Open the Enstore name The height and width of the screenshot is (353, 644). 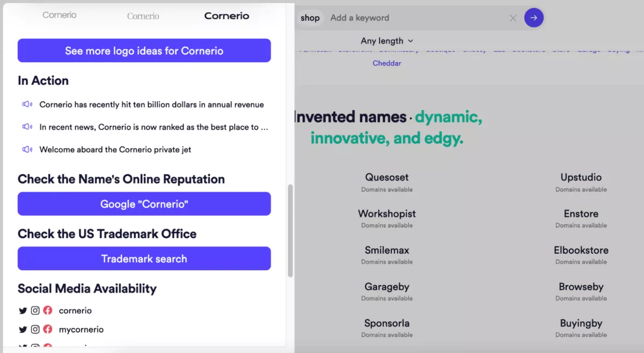(x=581, y=214)
